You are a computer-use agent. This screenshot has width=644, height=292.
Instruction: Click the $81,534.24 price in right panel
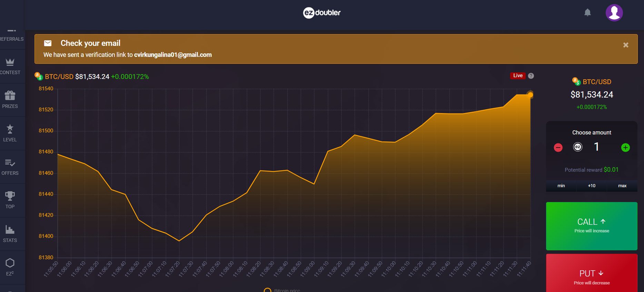pyautogui.click(x=592, y=94)
